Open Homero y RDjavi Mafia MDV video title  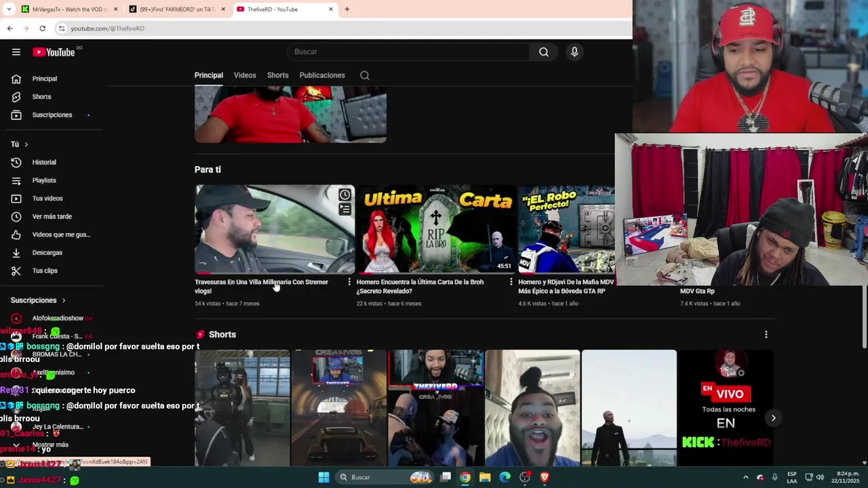566,287
